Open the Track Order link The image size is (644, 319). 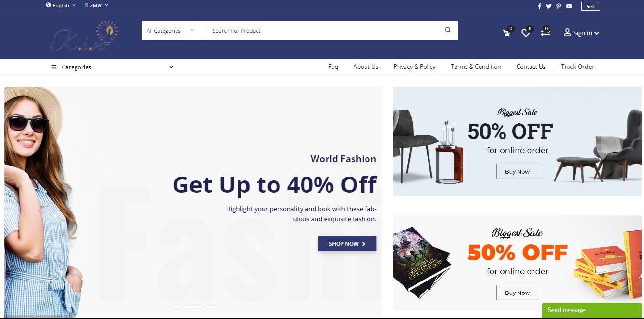pyautogui.click(x=578, y=67)
